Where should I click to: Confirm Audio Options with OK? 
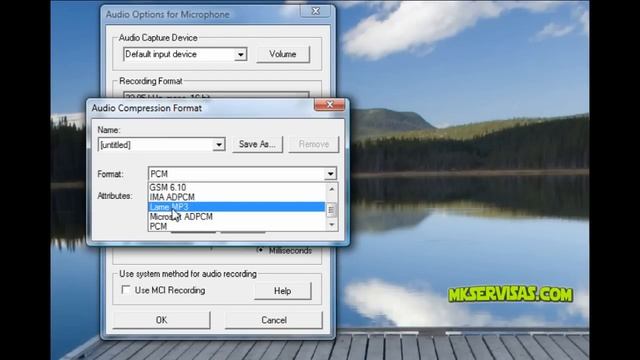(x=162, y=320)
